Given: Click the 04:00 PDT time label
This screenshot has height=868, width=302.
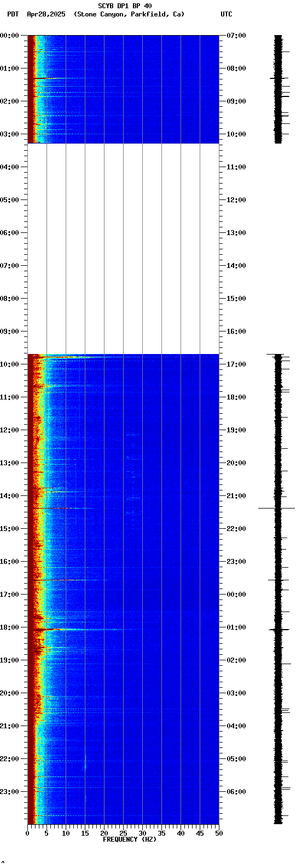Looking at the screenshot, I should (x=9, y=167).
